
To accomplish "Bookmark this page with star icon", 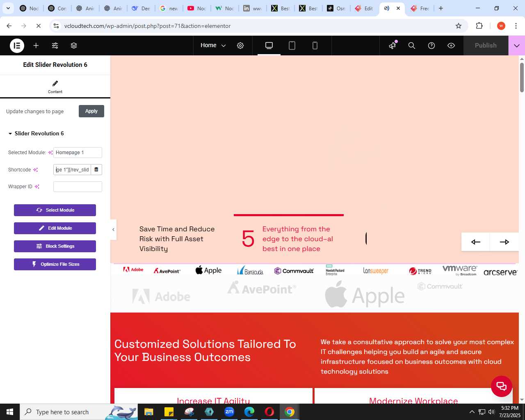I will (459, 26).
